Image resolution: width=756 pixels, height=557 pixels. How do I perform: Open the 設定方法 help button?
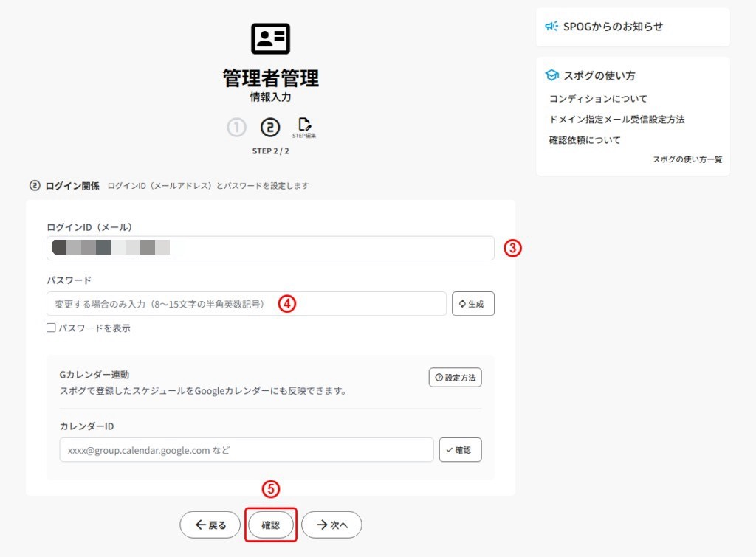[455, 377]
